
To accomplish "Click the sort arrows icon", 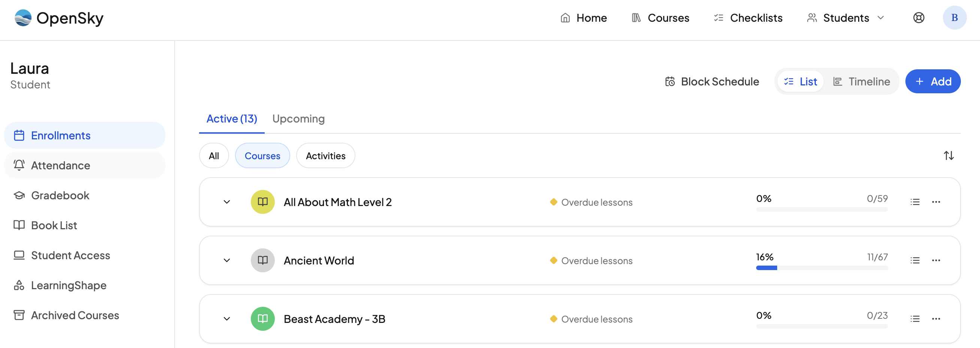I will 949,155.
